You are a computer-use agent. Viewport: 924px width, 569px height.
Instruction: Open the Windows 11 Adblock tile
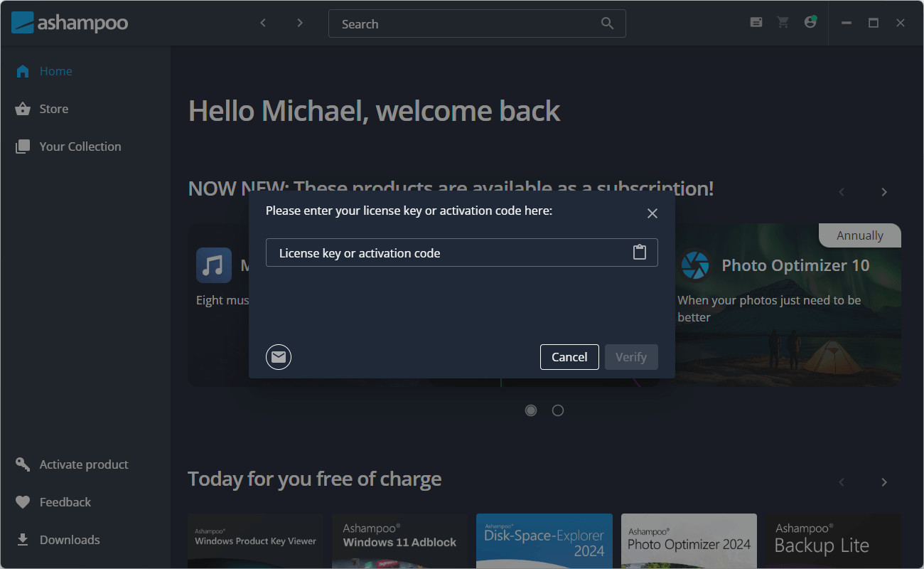(x=400, y=541)
